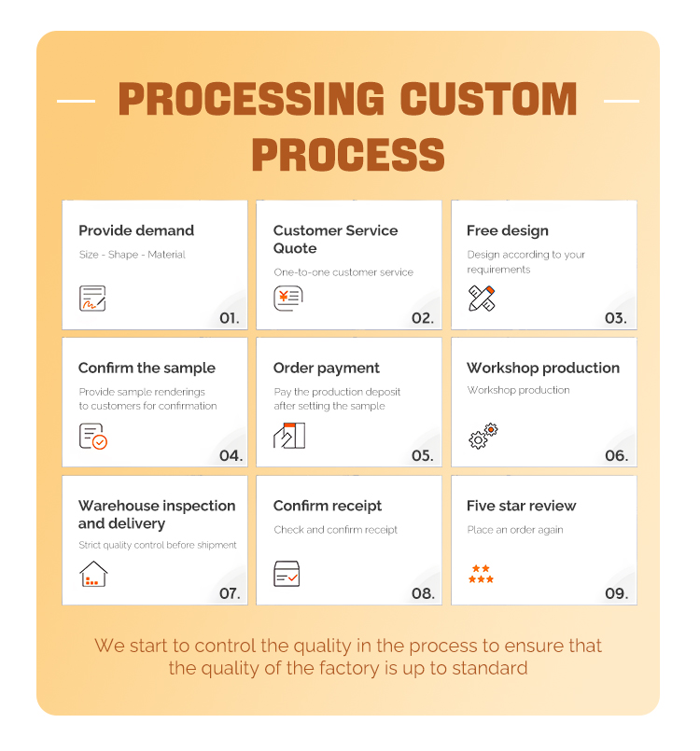Click the PROCESSING CUSTOM PROCESS title
The width and height of the screenshot is (700, 751).
[x=348, y=127]
